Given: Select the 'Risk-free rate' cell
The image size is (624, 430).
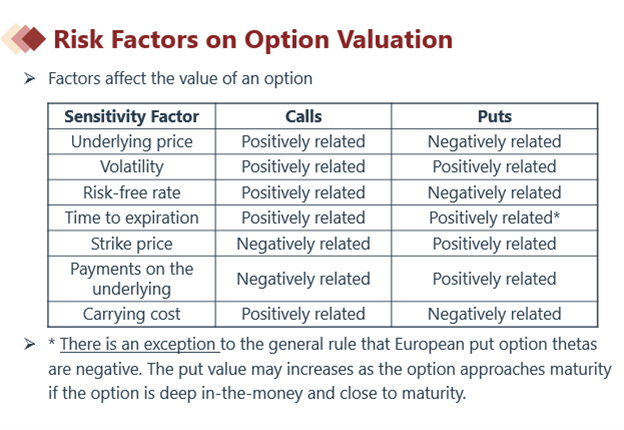Looking at the screenshot, I should click(x=131, y=192).
